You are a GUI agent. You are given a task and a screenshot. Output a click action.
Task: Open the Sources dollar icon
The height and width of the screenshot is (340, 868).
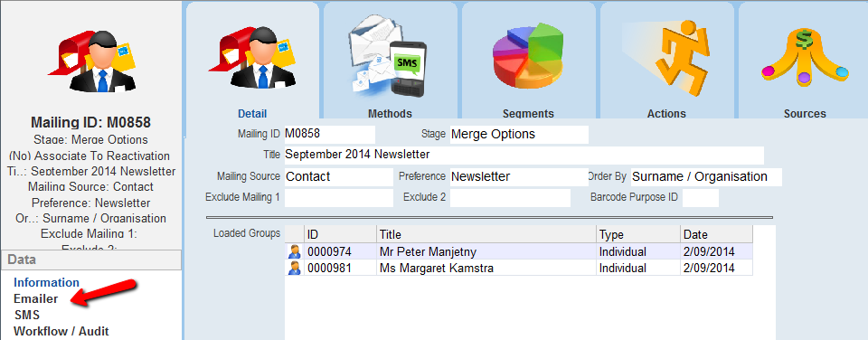tap(805, 56)
